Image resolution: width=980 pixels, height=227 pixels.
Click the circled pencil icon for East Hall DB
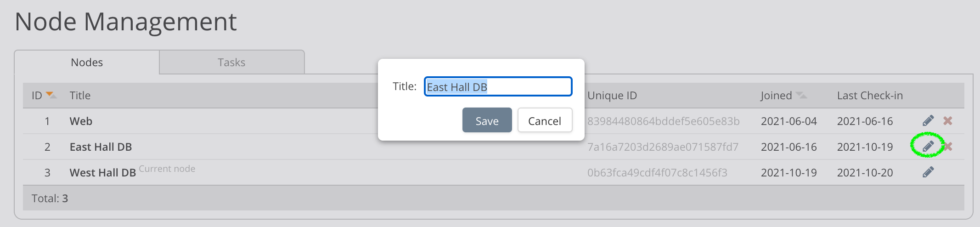[928, 147]
